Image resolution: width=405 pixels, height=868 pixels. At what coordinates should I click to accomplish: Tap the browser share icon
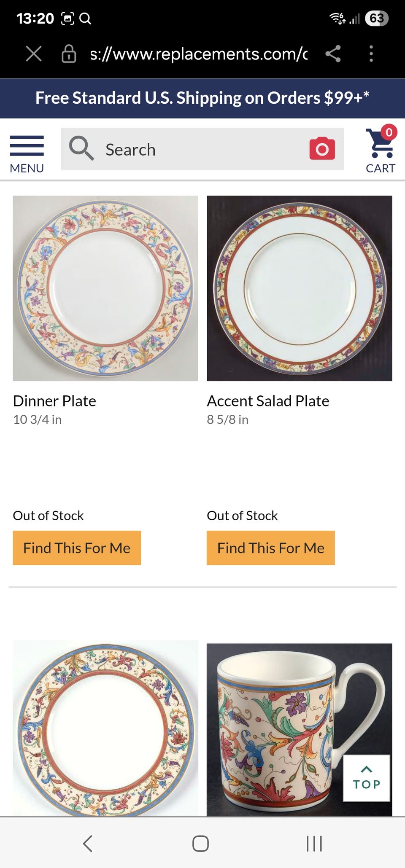click(x=333, y=54)
